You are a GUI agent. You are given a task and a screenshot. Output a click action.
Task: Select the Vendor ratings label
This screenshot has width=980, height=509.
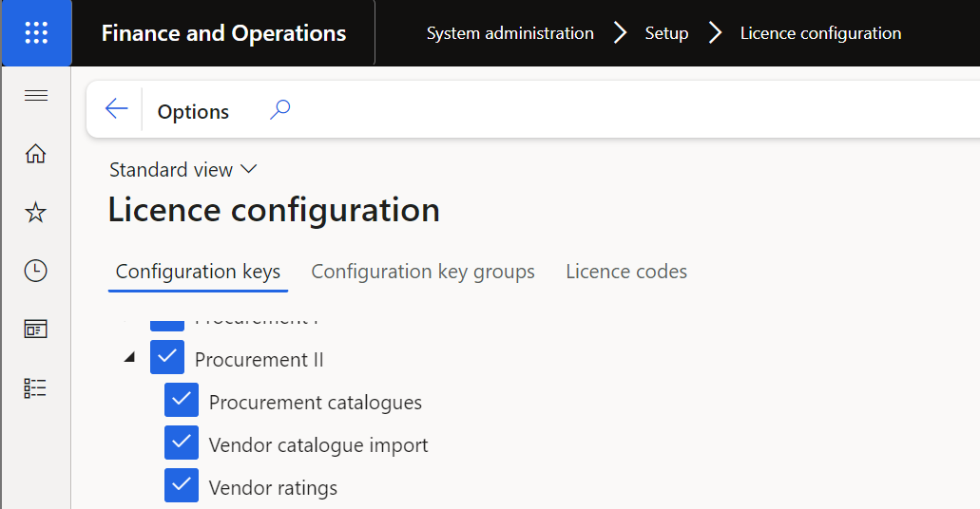tap(273, 488)
